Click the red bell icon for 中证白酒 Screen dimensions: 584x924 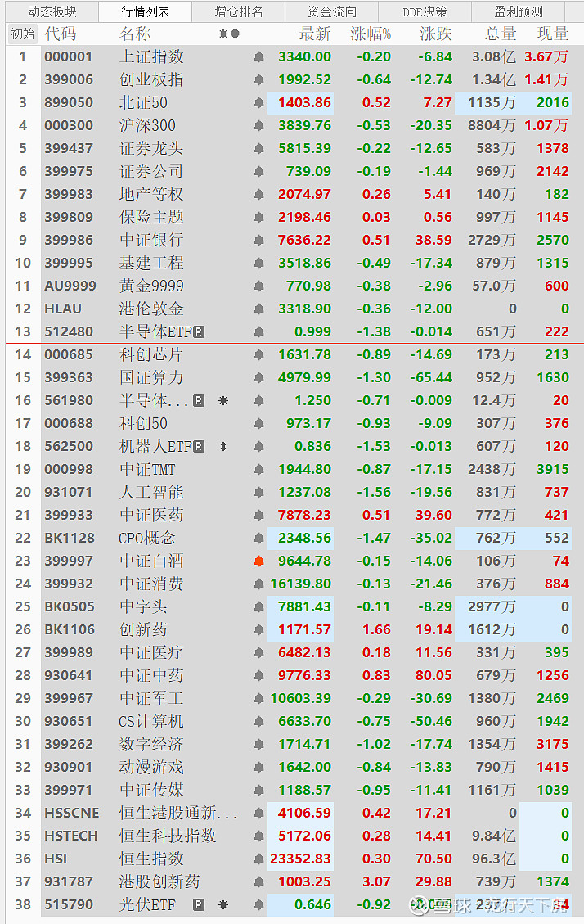tap(258, 561)
